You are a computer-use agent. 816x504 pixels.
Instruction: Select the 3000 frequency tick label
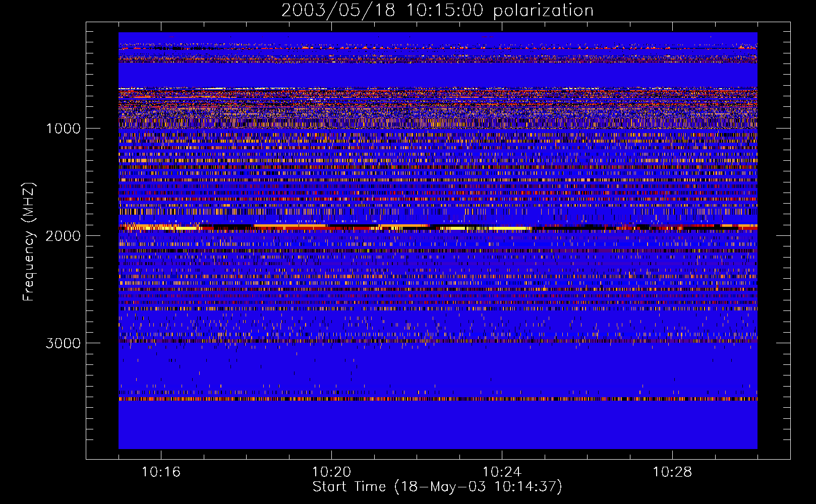[x=63, y=343]
